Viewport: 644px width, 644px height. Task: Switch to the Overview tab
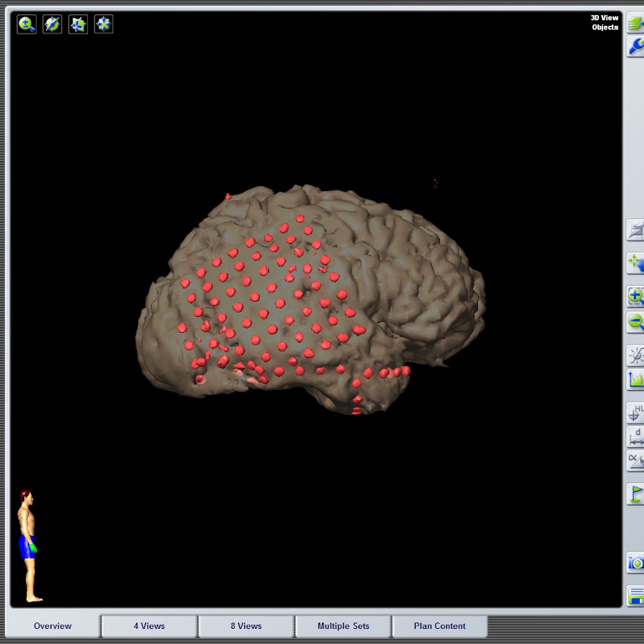(52, 626)
